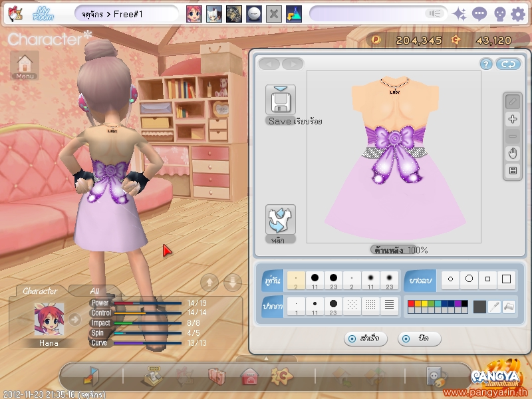This screenshot has height=399, width=532.
Task: Click the gray X slot icon
Action: [x=274, y=14]
